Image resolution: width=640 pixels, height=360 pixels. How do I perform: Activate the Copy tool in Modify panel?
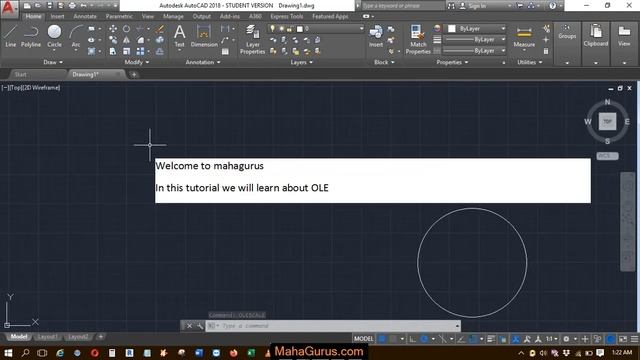[x=113, y=40]
